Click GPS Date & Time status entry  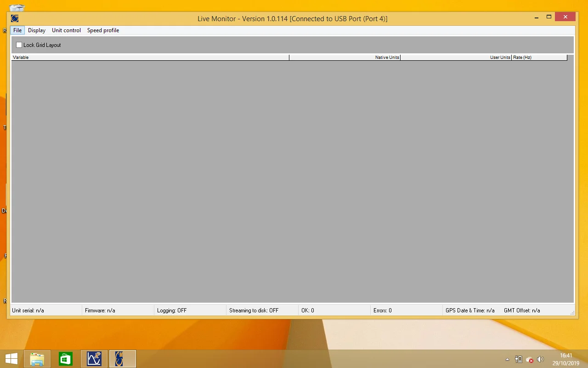coord(470,310)
